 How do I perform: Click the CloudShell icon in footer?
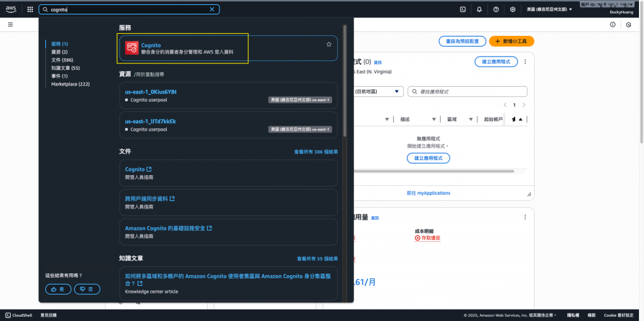pyautogui.click(x=8, y=315)
